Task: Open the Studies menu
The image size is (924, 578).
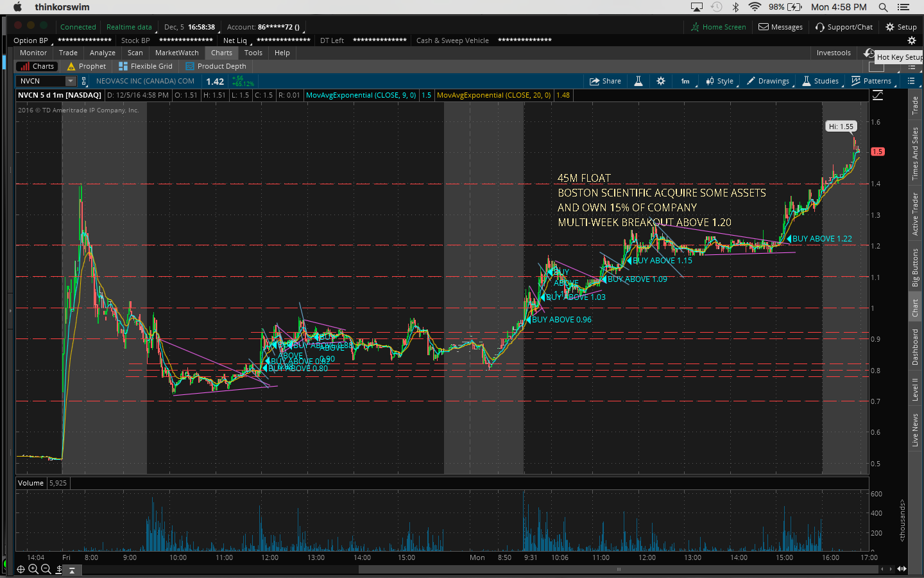Action: [821, 81]
